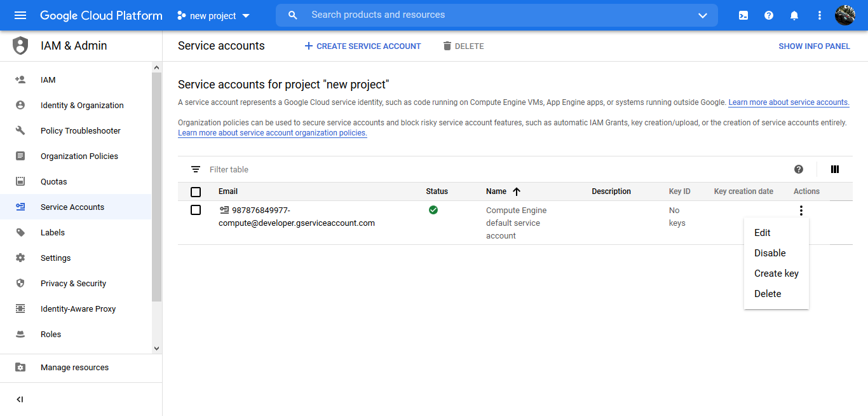Screen dimensions: 868x416
Task: Click the Organization Policies document icon
Action: click(x=20, y=156)
